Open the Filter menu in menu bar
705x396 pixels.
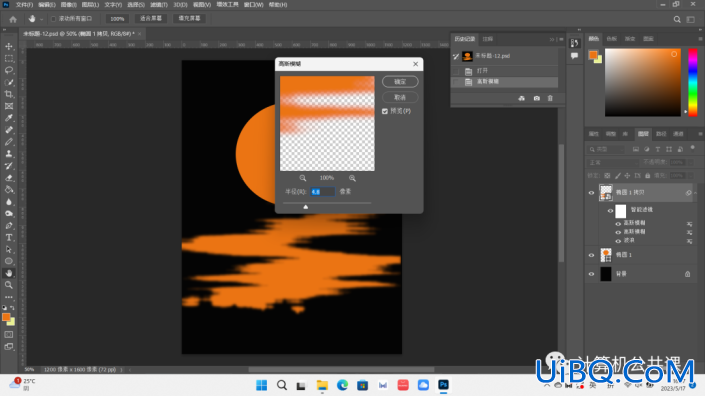click(158, 4)
